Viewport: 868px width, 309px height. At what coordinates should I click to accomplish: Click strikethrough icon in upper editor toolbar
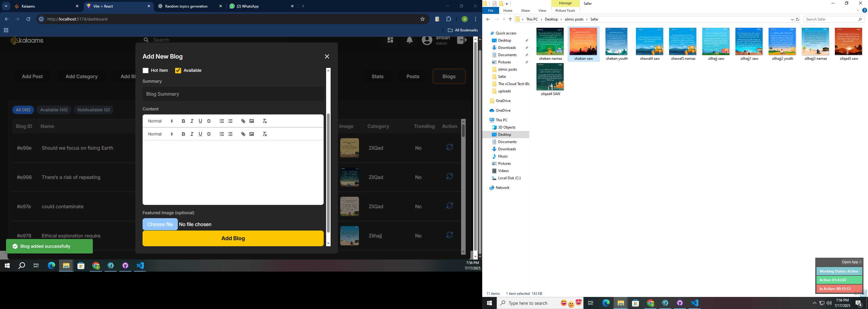pyautogui.click(x=209, y=121)
